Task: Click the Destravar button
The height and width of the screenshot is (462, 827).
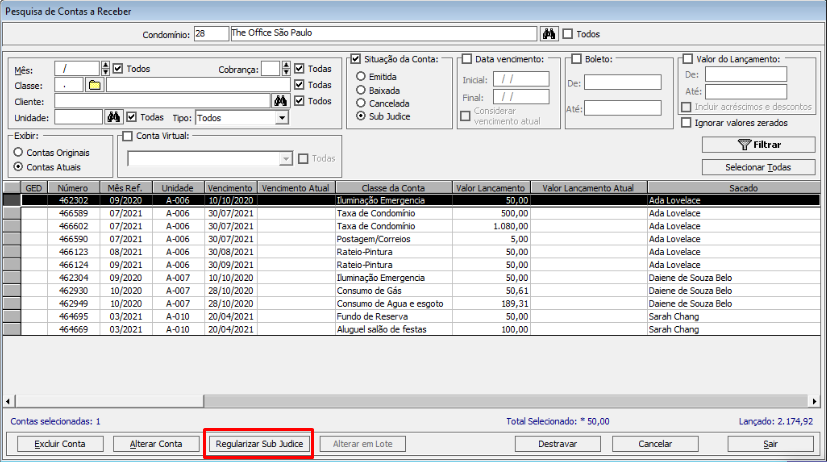Action: pos(557,444)
